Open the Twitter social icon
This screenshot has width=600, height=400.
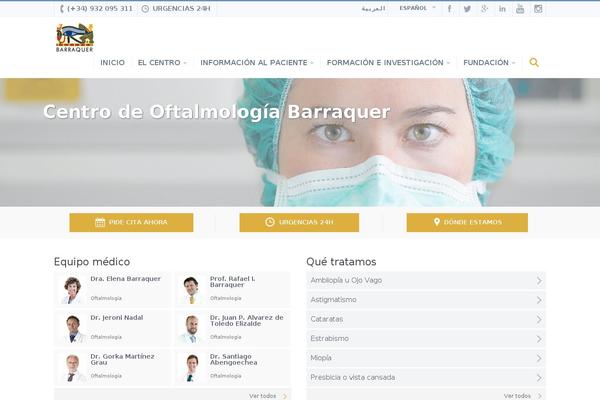click(x=467, y=9)
